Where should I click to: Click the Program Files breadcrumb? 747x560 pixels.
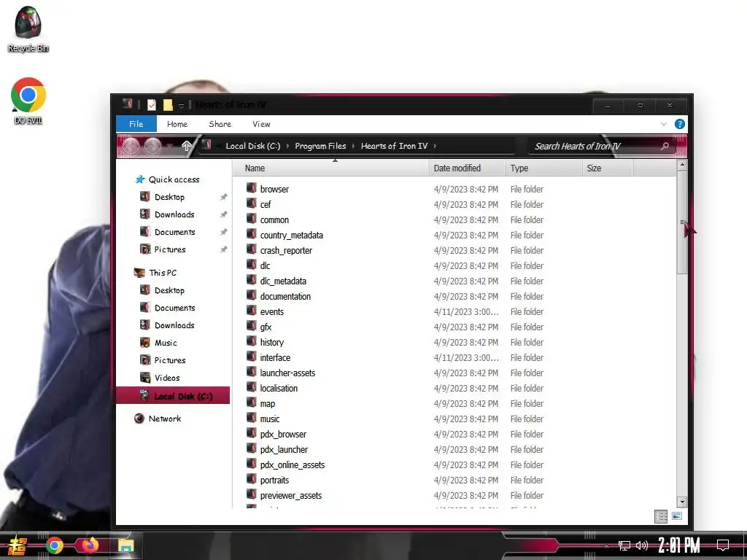[x=320, y=146]
